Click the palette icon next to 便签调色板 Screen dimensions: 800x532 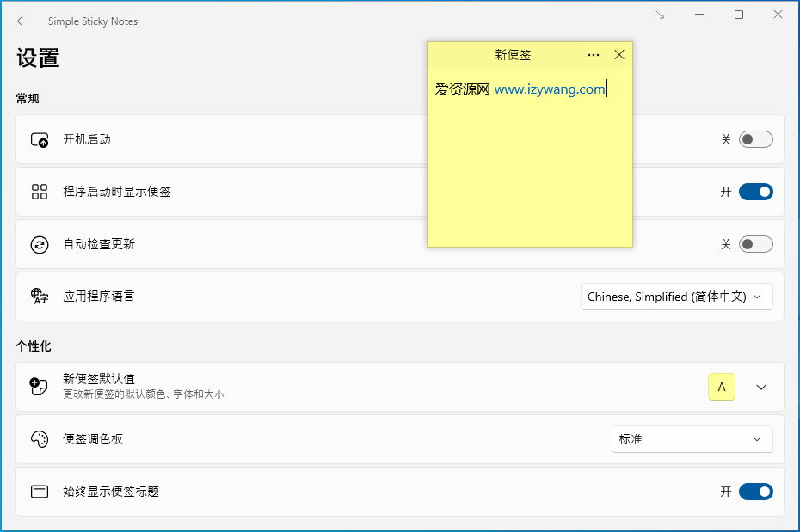click(40, 438)
